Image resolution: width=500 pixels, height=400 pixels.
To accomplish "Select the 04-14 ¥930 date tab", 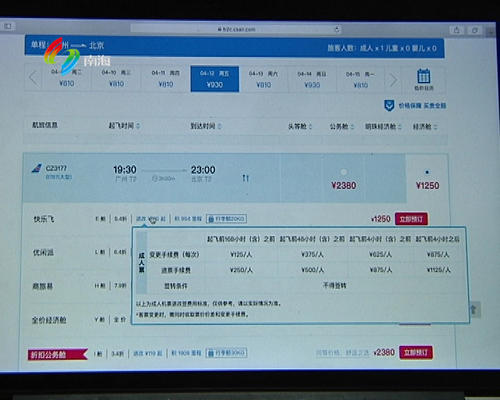I will point(312,79).
